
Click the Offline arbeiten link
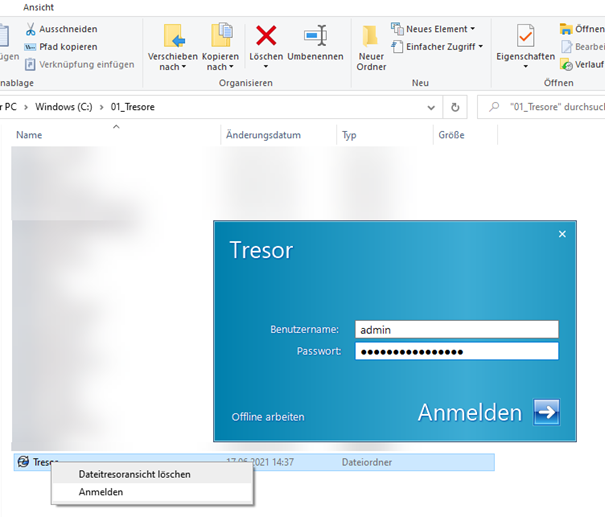point(268,416)
